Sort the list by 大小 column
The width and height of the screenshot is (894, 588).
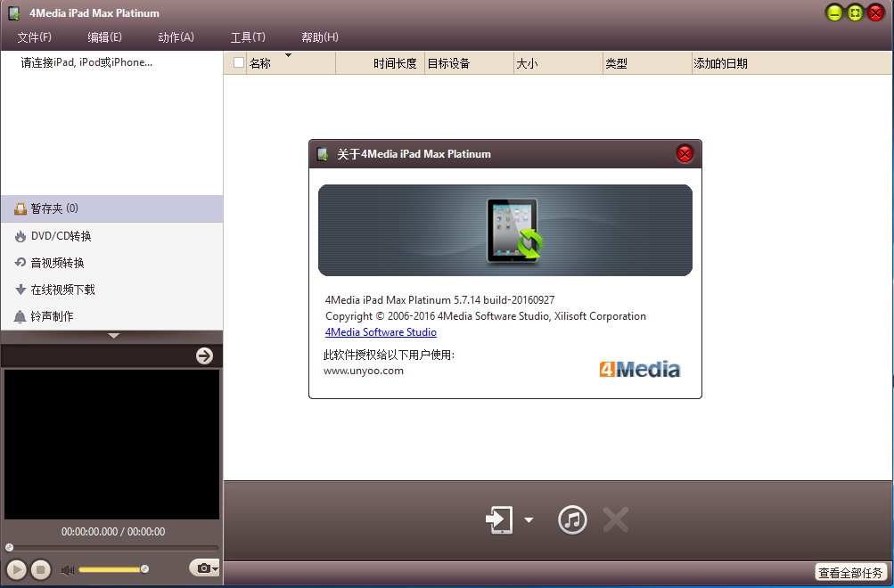[x=558, y=63]
